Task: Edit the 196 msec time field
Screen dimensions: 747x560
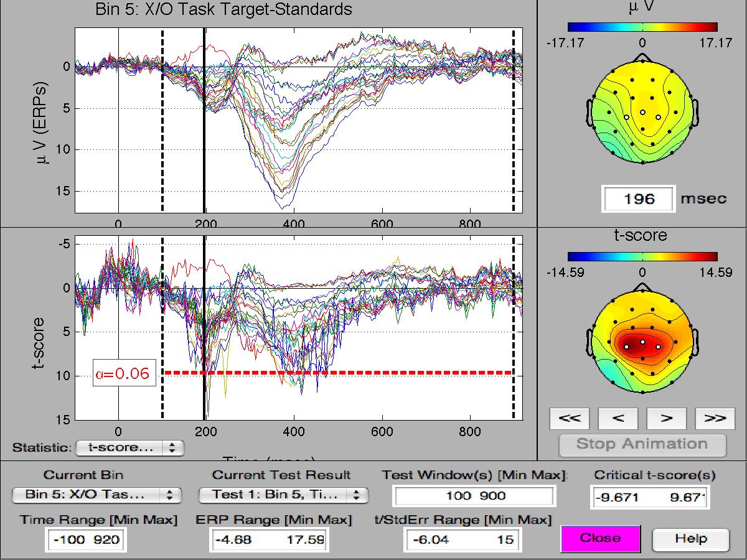Action: tap(639, 199)
